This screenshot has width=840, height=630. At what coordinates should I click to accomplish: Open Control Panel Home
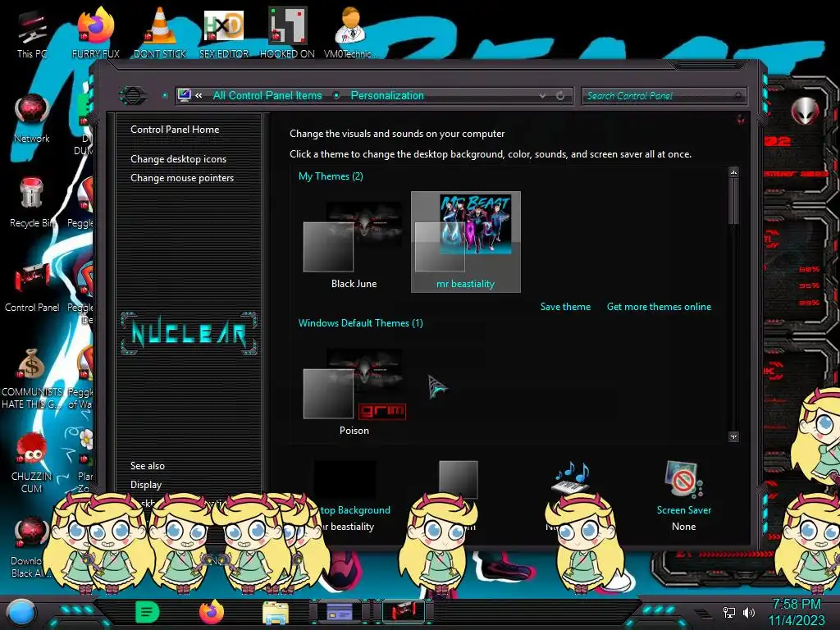tap(175, 129)
